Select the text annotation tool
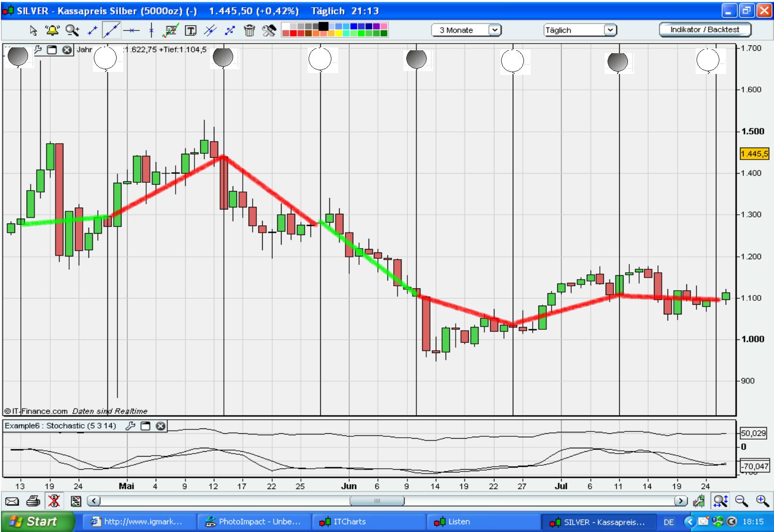The image size is (774, 532). click(x=191, y=31)
